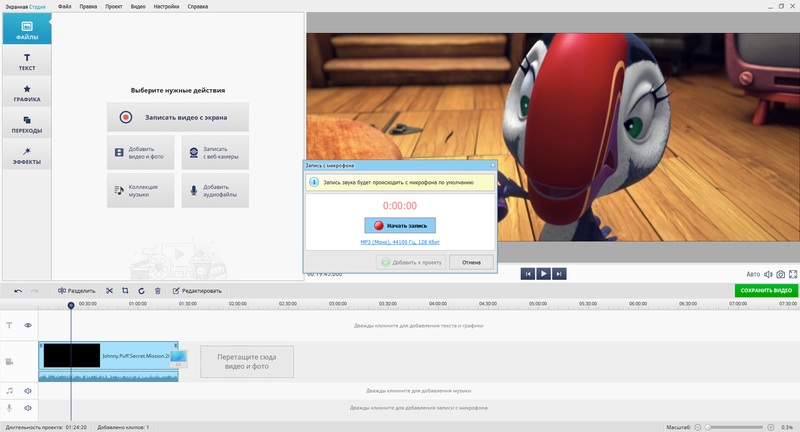Open the Проект menu
The height and width of the screenshot is (432, 800).
pos(114,7)
